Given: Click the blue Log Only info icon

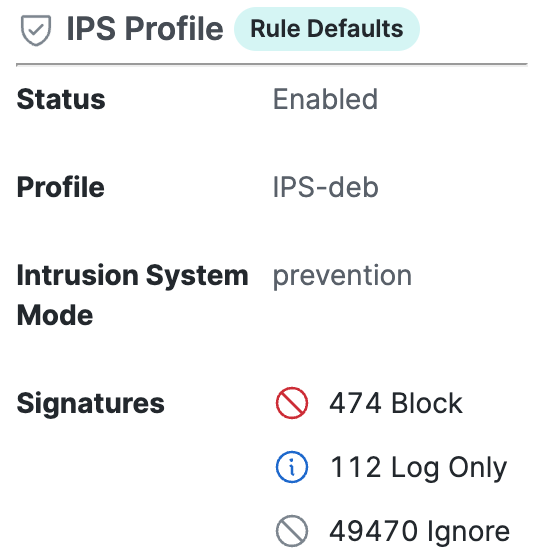Looking at the screenshot, I should pyautogui.click(x=292, y=467).
